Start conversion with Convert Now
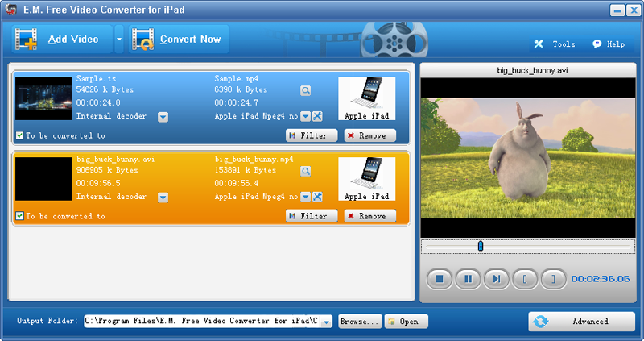Viewport: 644px width, 341px height. (179, 39)
